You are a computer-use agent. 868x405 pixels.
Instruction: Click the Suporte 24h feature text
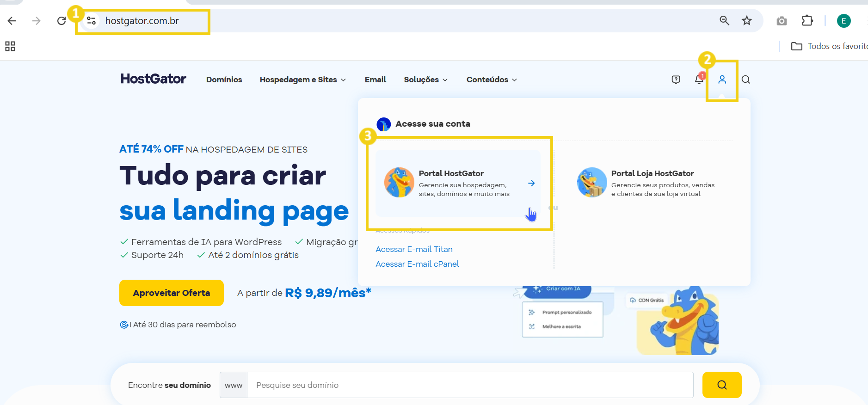[x=157, y=255]
